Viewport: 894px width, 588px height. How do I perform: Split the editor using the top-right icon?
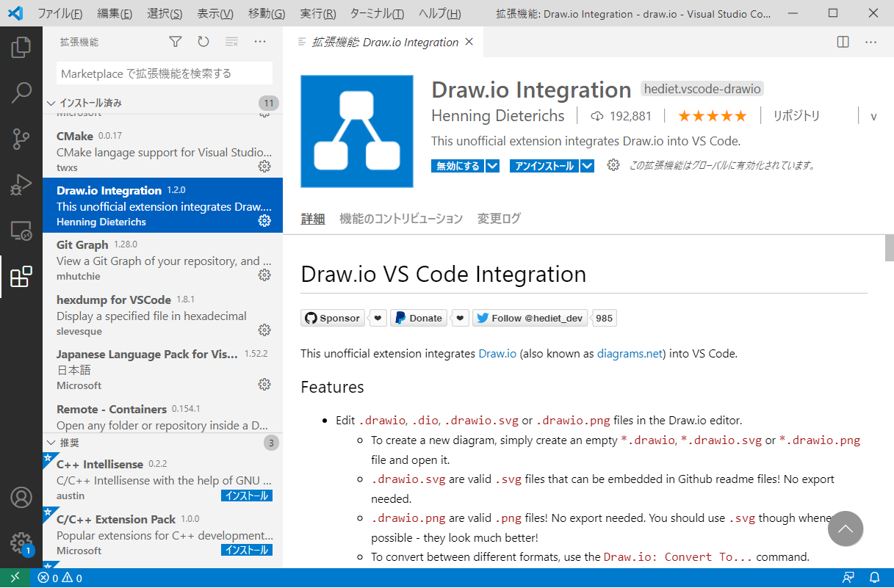tap(842, 42)
